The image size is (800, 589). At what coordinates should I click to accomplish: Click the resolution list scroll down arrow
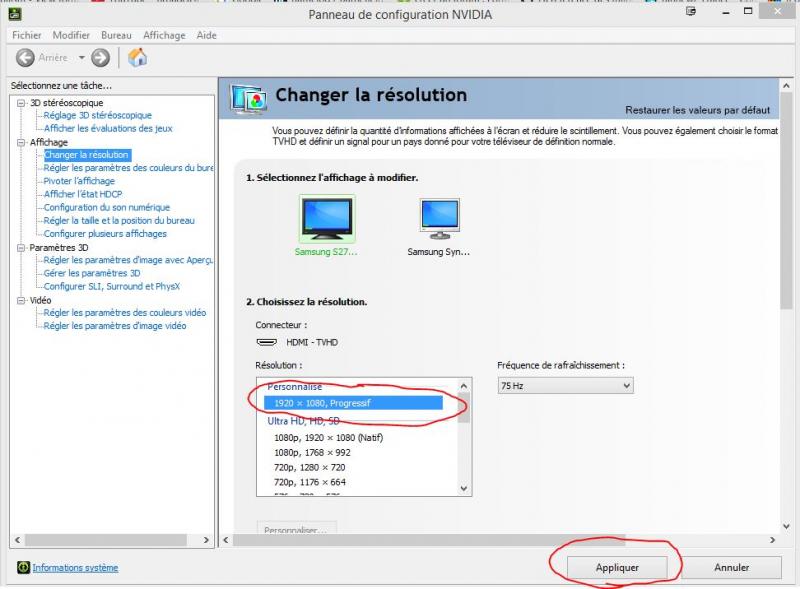coord(464,488)
